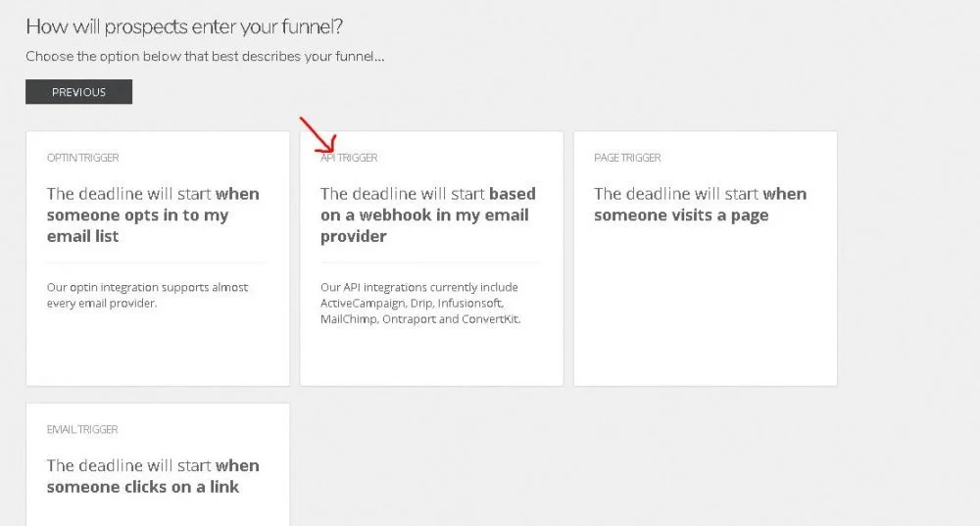This screenshot has height=526, width=980.
Task: Click the API integrations provider list text
Action: coord(419,303)
